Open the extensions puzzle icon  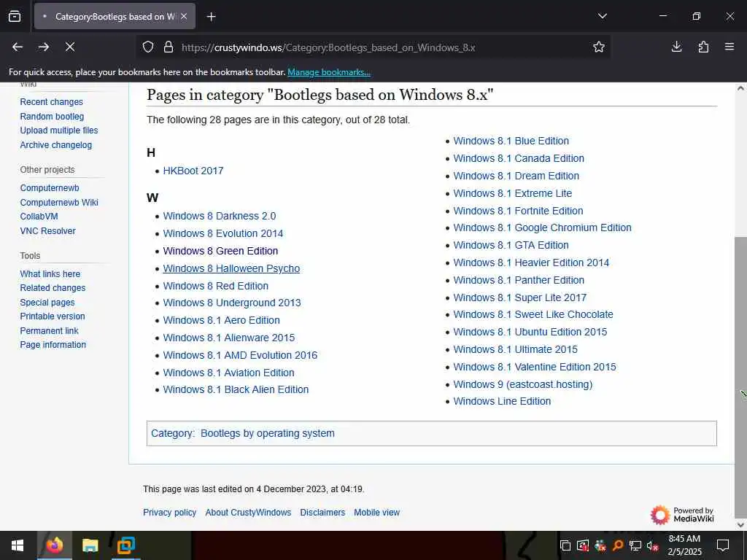coord(703,47)
